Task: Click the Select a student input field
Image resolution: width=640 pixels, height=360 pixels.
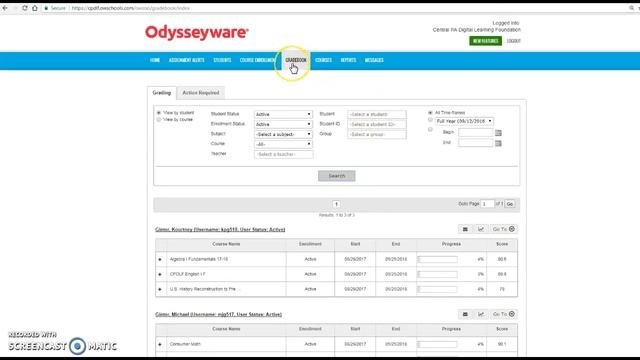Action: (377, 114)
